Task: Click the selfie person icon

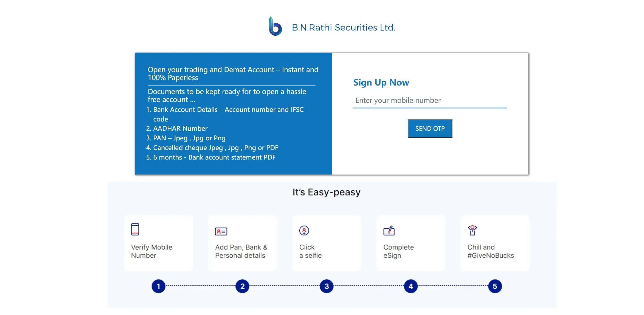Action: click(304, 231)
